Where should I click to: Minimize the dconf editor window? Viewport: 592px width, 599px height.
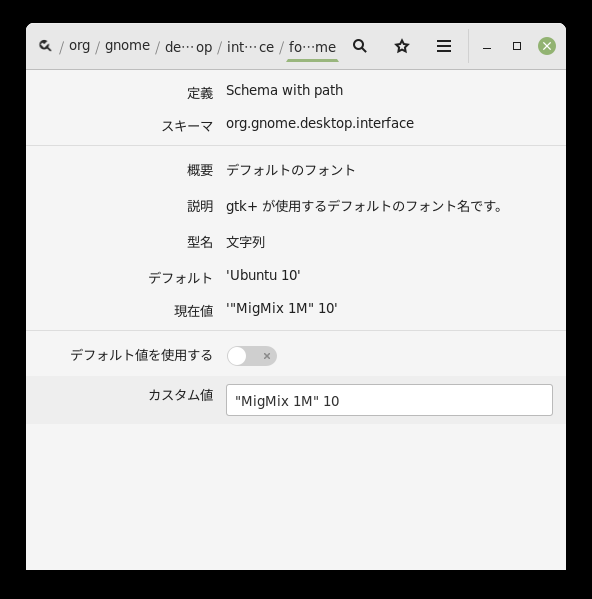(487, 47)
